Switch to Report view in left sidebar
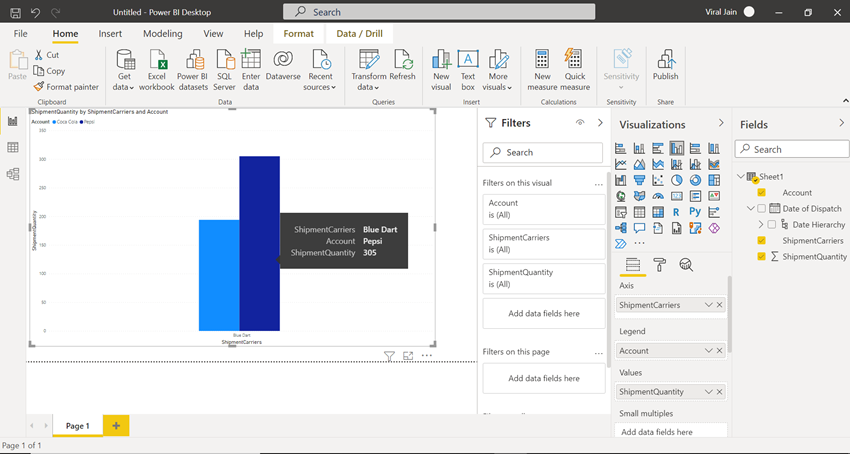The width and height of the screenshot is (850, 454). click(13, 121)
